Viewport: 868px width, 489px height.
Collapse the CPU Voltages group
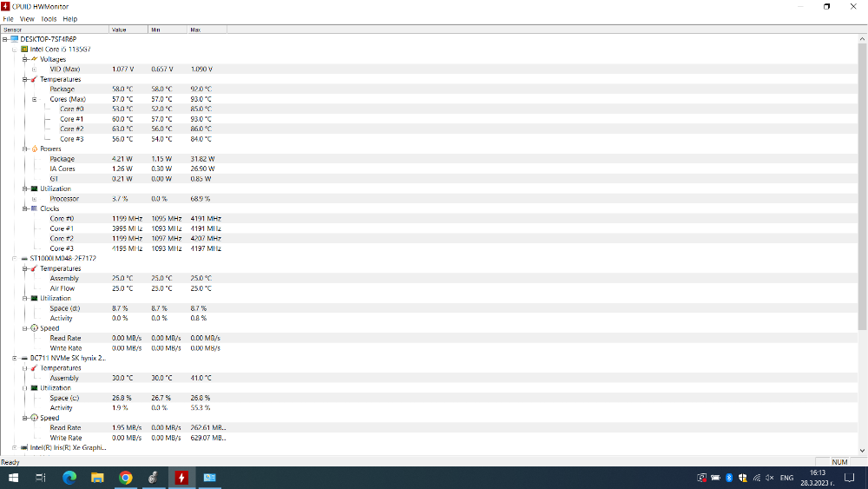point(25,59)
